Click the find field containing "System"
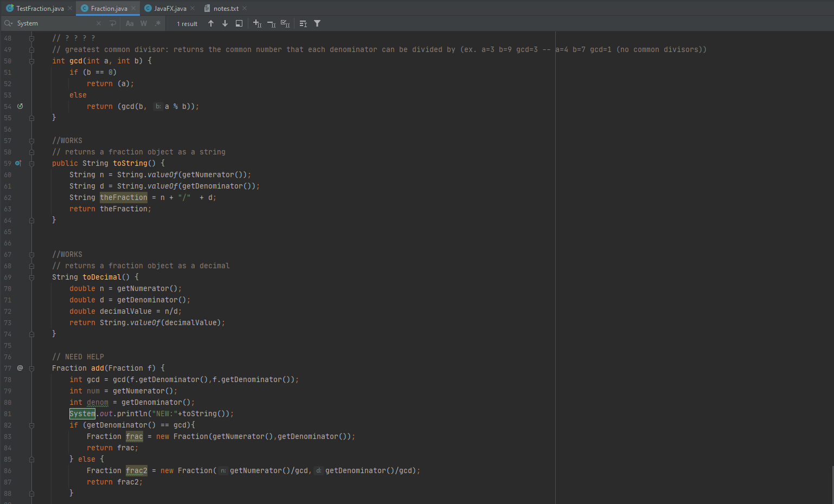The image size is (834, 504). click(x=54, y=23)
